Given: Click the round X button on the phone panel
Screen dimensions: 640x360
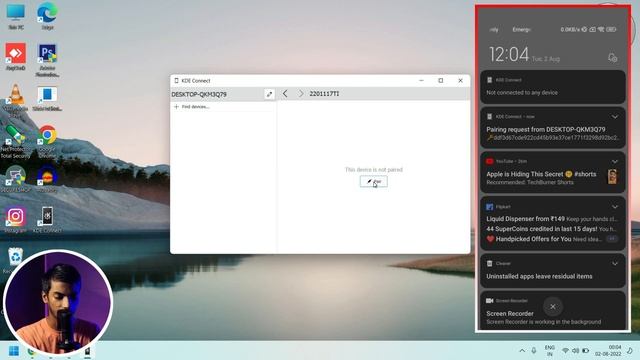Looking at the screenshot, I should click(x=553, y=307).
